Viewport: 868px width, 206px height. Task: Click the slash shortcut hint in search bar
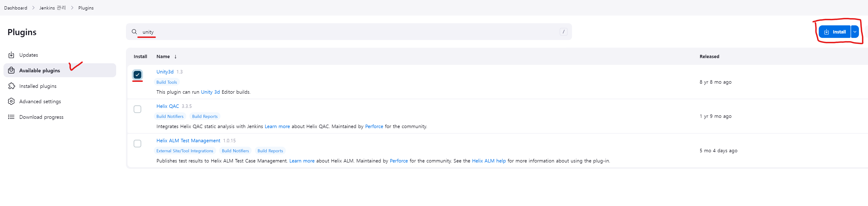point(563,32)
